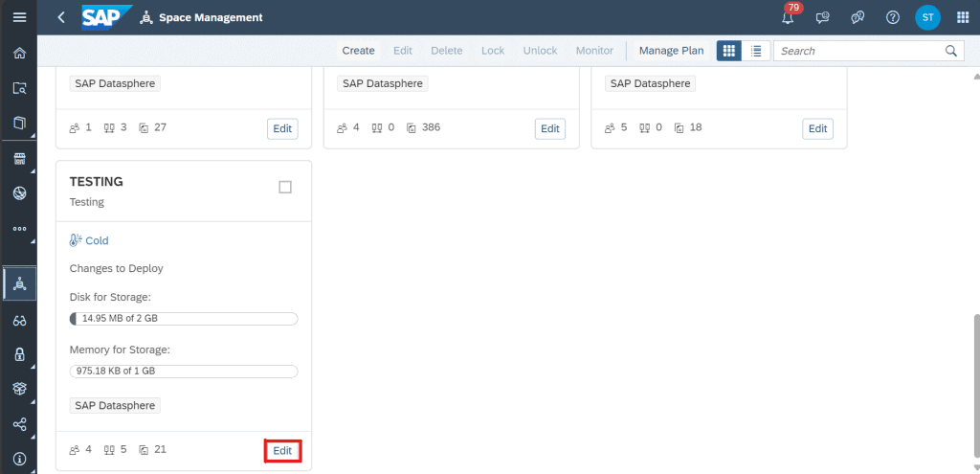This screenshot has width=980, height=474.
Task: Click into the Search field
Action: tap(859, 51)
